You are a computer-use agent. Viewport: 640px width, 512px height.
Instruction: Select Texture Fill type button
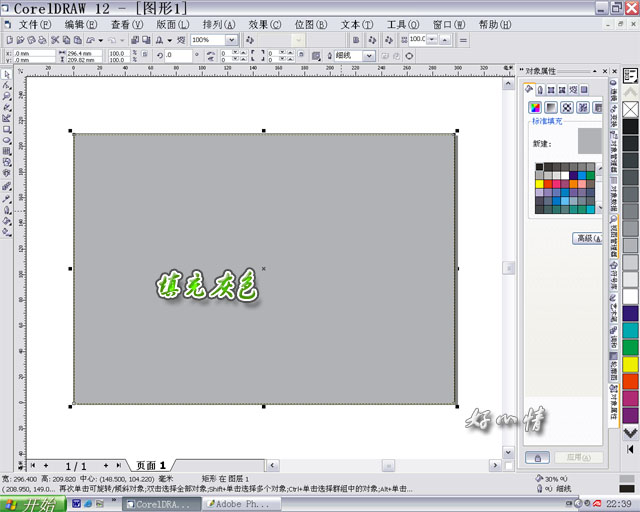(x=582, y=107)
